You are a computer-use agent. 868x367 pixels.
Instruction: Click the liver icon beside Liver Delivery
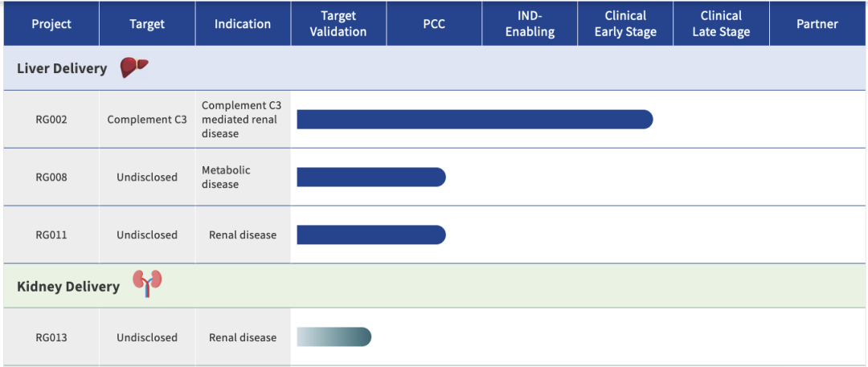134,68
